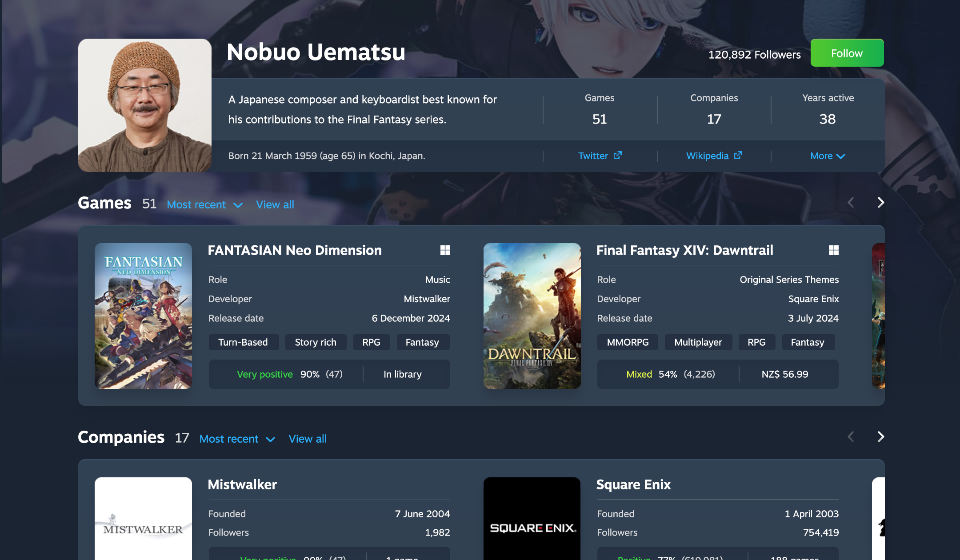Select the Story rich tag
The height and width of the screenshot is (560, 960).
(316, 342)
